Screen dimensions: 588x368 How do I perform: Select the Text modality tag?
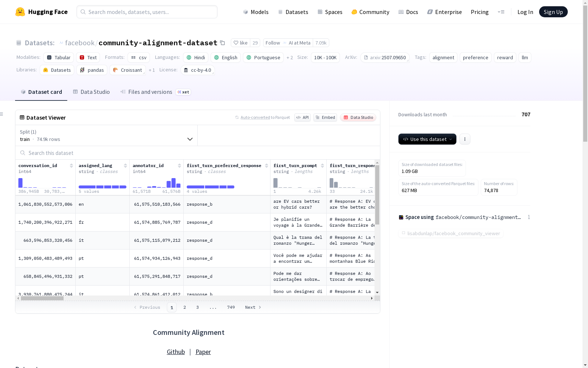tap(88, 57)
